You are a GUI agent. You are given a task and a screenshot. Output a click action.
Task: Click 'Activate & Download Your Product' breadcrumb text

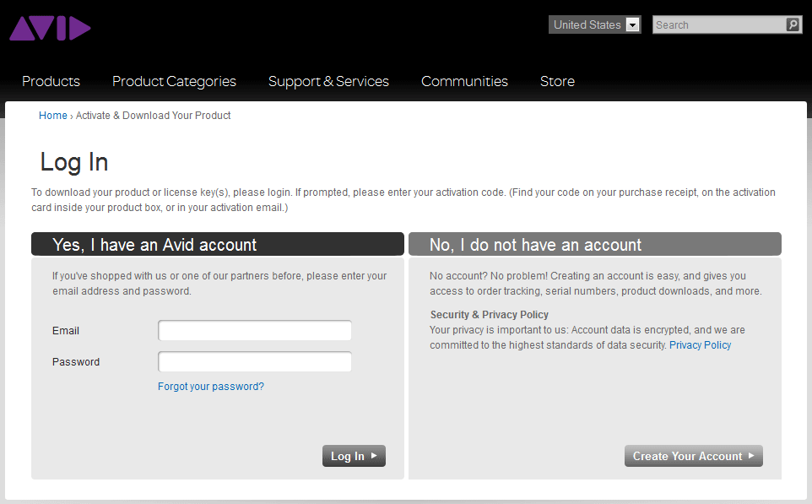(x=153, y=116)
